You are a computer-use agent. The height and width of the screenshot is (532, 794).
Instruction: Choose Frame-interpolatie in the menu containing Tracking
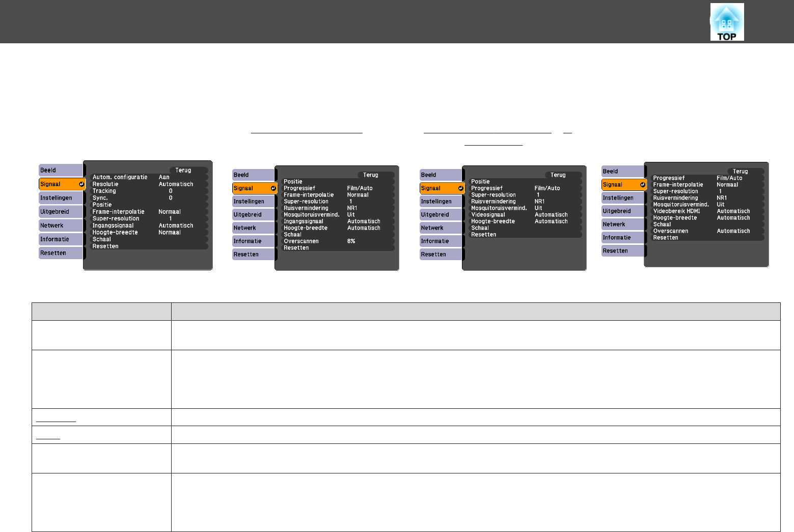149,212
